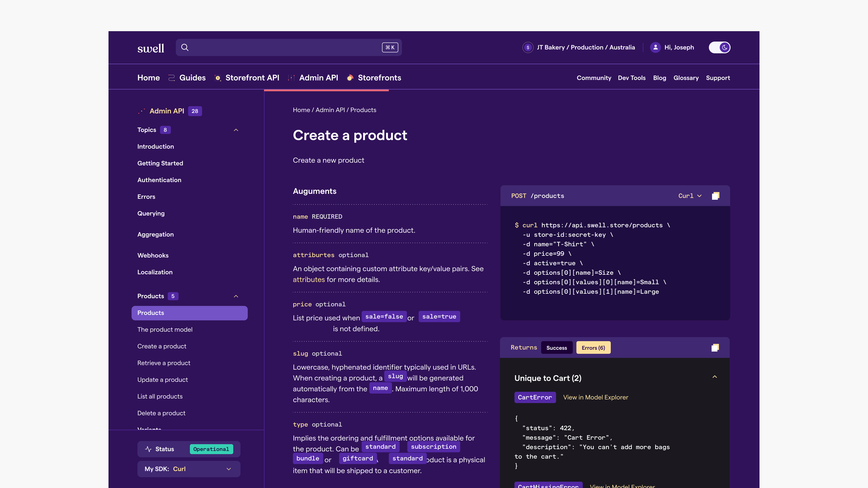Image resolution: width=868 pixels, height=488 pixels.
Task: Open the Authentication topic
Action: point(159,180)
